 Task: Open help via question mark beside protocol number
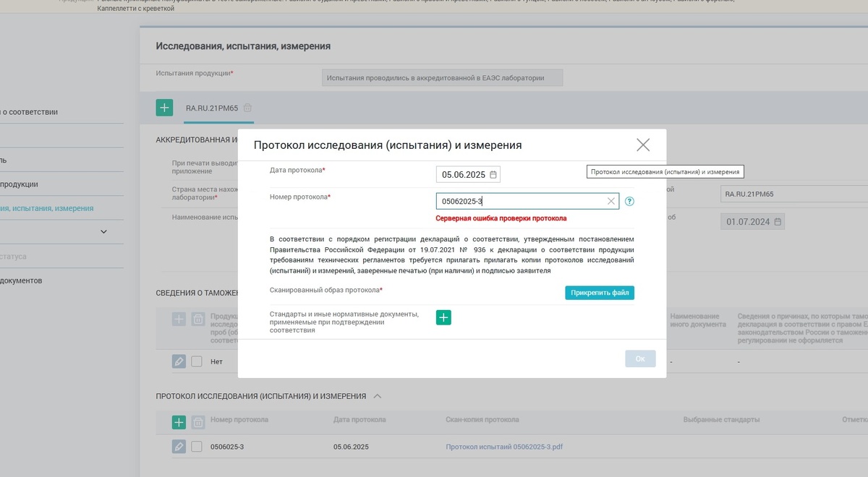click(x=629, y=201)
